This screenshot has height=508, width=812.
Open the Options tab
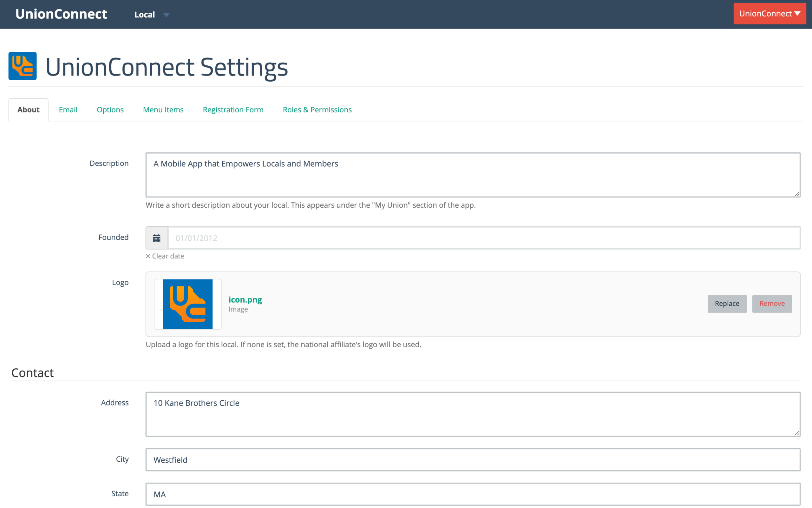point(110,110)
